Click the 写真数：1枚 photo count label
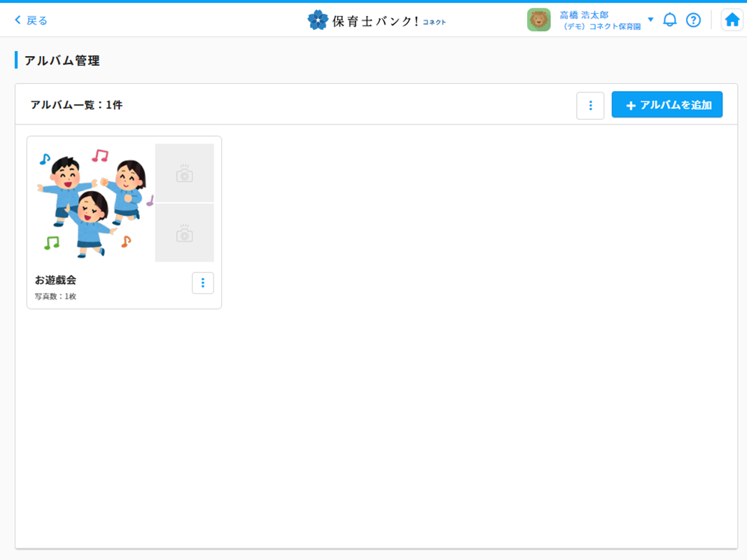 (53, 296)
